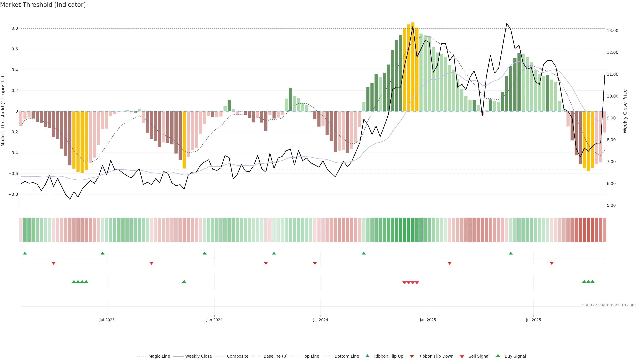Toggle the Top Line legend entry
Image resolution: width=644 pixels, height=362 pixels.
click(x=311, y=356)
